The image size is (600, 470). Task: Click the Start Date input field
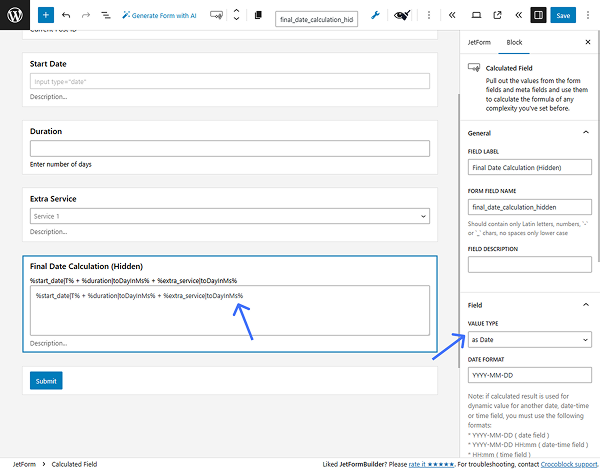coord(230,81)
